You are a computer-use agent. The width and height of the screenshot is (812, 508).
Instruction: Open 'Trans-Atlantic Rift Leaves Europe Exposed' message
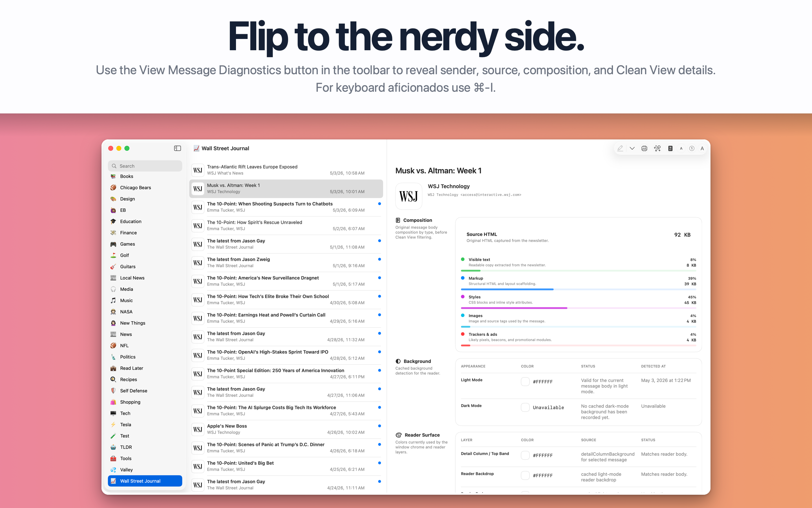click(x=286, y=170)
